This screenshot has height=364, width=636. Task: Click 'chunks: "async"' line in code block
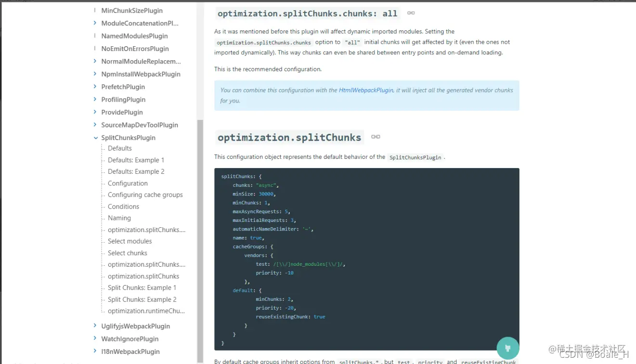click(x=256, y=185)
